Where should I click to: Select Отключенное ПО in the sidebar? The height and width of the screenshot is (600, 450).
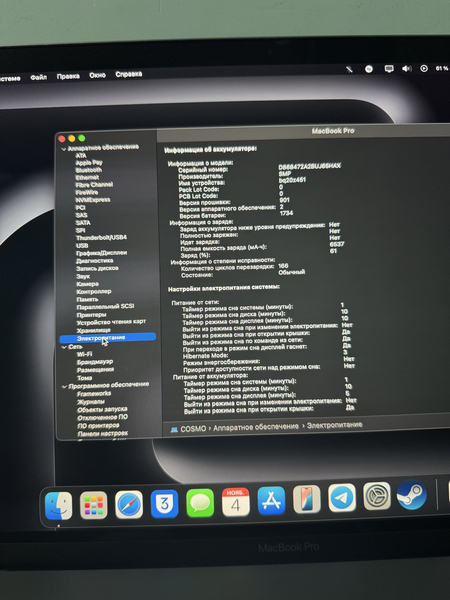click(103, 417)
